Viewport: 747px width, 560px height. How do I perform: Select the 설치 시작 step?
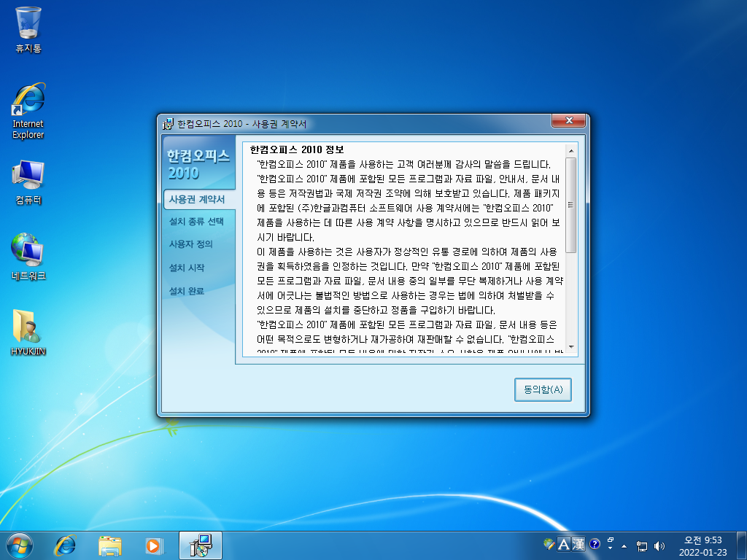click(186, 268)
